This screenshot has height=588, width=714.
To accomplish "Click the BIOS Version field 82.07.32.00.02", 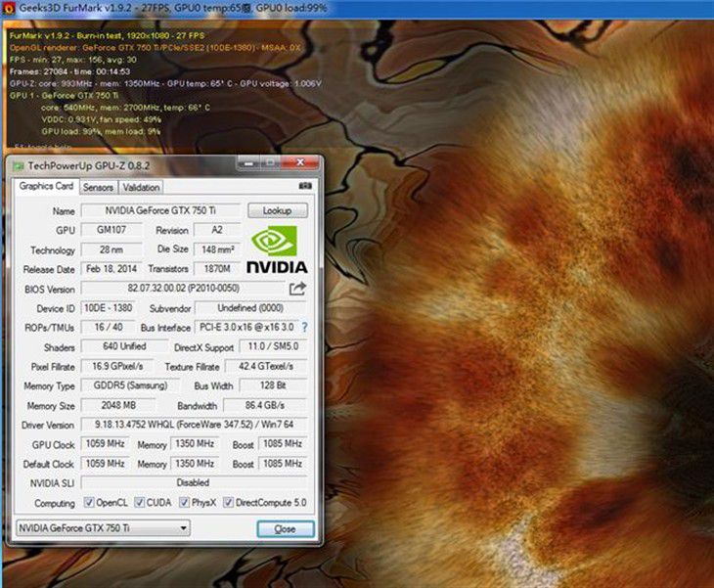I will click(183, 289).
